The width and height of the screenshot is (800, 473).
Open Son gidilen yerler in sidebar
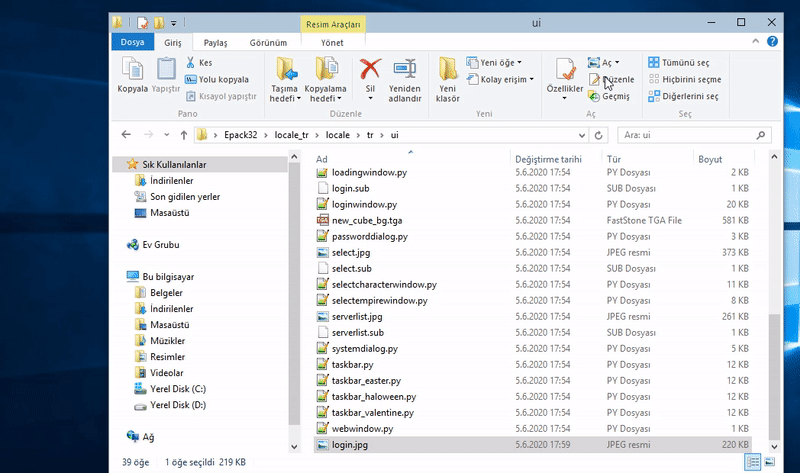[x=185, y=196]
